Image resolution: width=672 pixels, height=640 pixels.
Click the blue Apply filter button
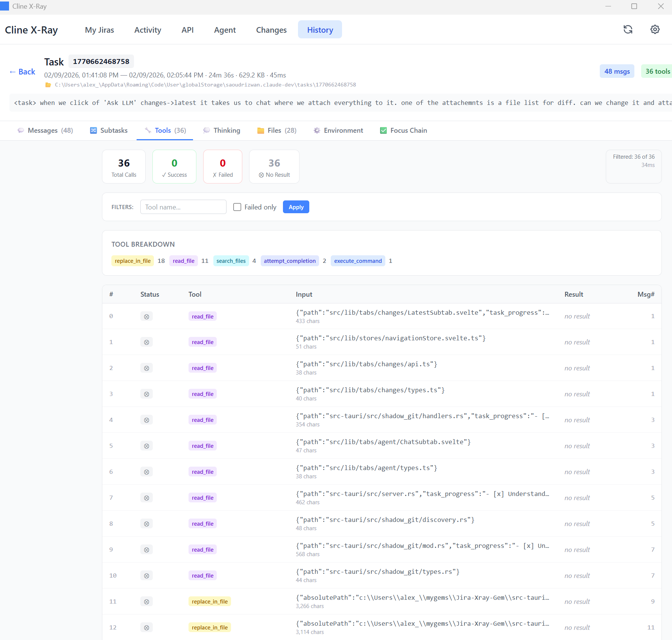296,207
